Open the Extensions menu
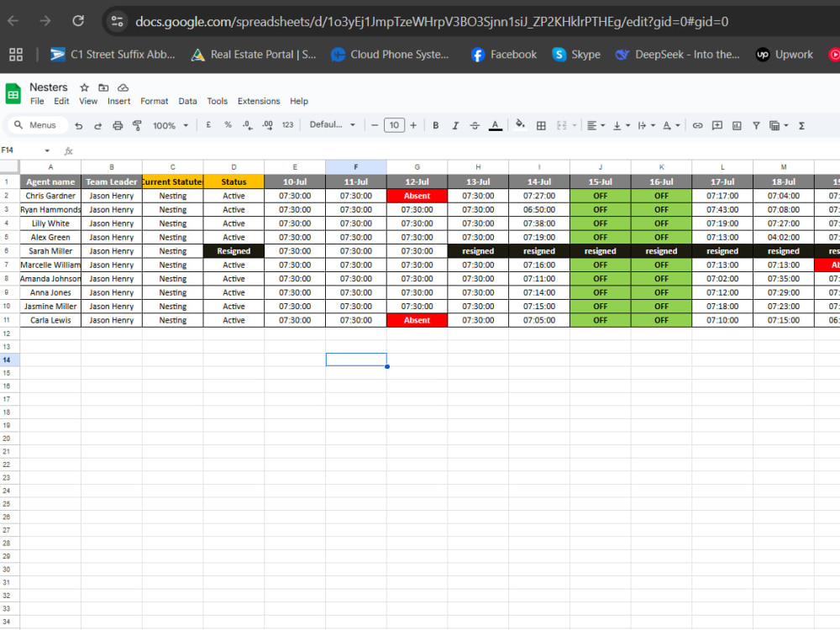This screenshot has width=840, height=630. point(259,101)
